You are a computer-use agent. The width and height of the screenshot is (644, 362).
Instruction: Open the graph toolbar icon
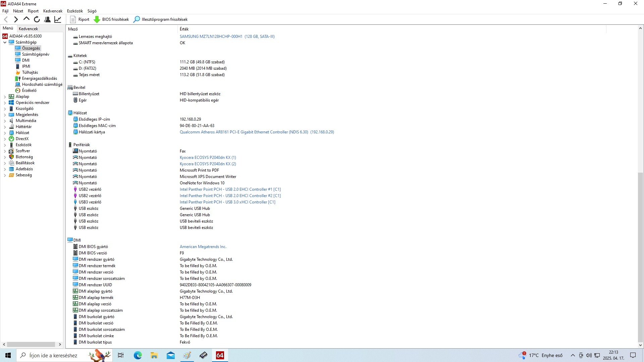58,19
